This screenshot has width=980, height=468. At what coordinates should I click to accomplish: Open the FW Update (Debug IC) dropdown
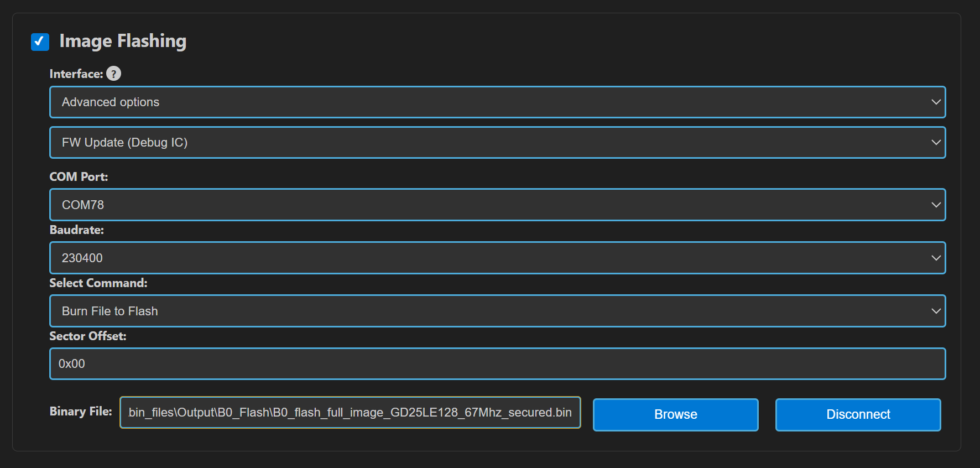pyautogui.click(x=497, y=143)
